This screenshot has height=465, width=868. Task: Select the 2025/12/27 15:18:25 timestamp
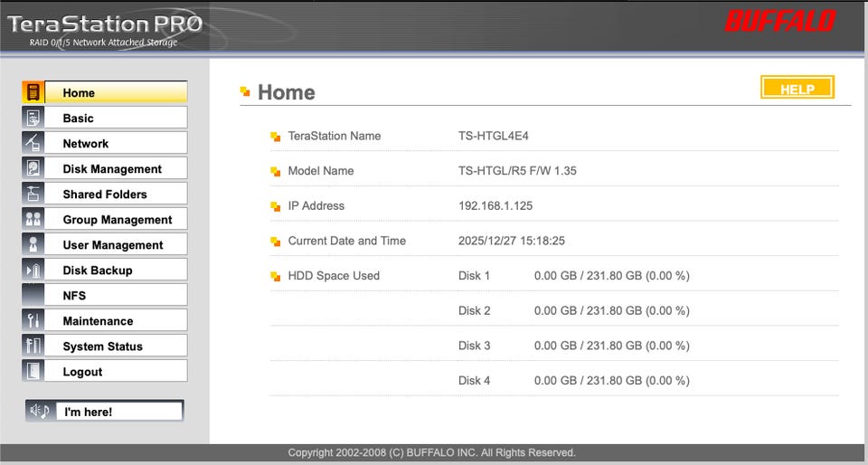(512, 241)
